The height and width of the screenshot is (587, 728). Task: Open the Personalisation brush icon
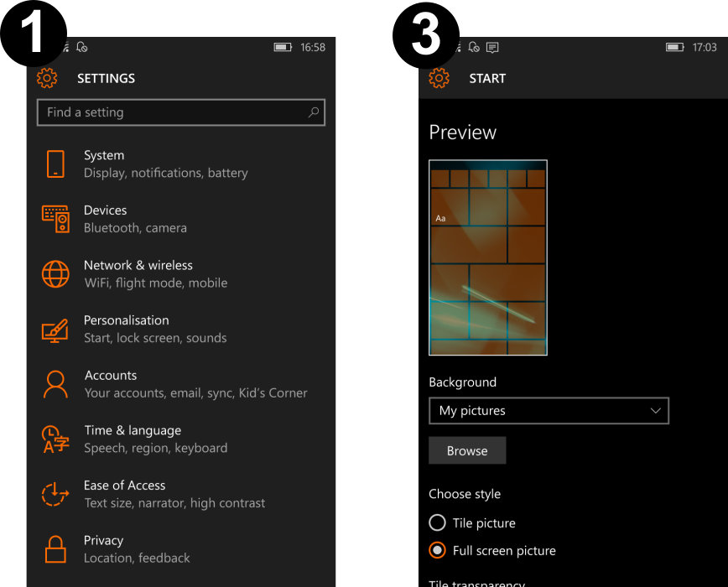pos(55,330)
